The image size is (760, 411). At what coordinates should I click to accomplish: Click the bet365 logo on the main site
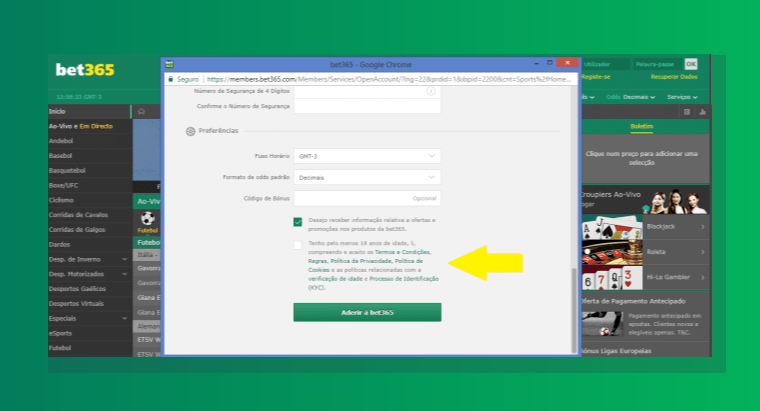85,70
